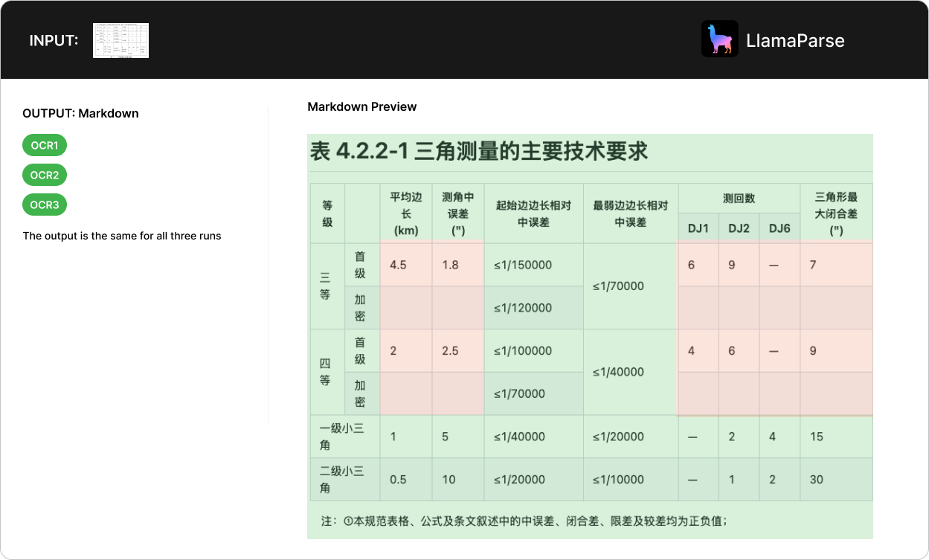
Task: Click the Markdown Preview heading
Action: point(361,106)
